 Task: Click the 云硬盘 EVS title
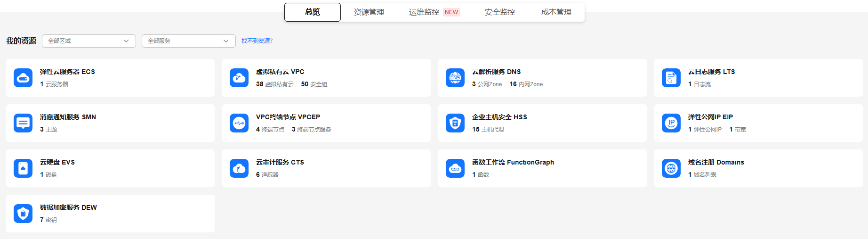click(x=57, y=162)
